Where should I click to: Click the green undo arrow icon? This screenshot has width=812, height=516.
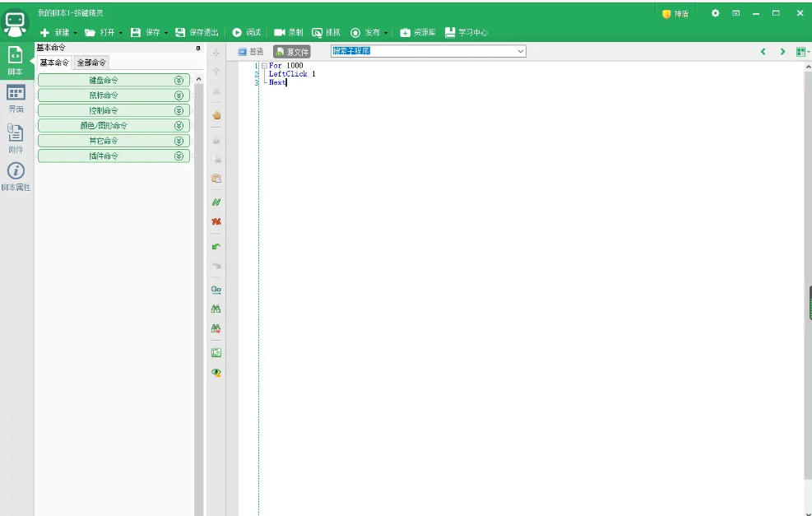216,246
